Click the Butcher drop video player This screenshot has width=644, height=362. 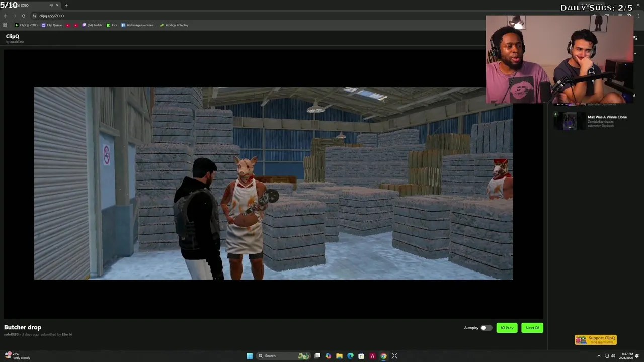(274, 184)
